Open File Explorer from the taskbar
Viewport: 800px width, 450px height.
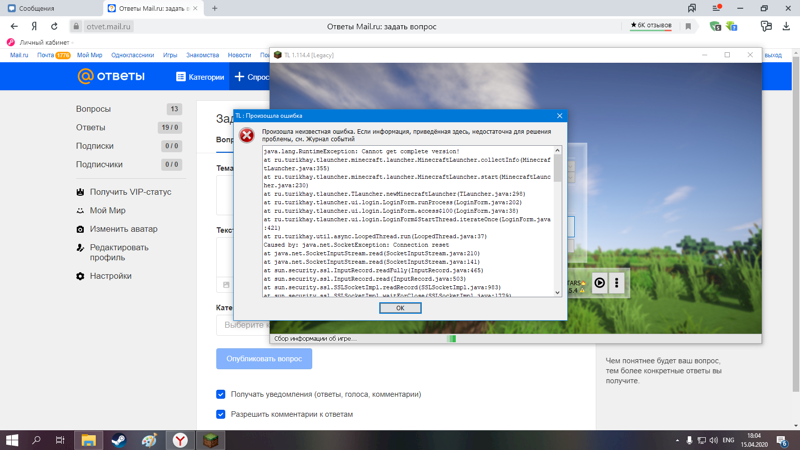[x=88, y=440]
